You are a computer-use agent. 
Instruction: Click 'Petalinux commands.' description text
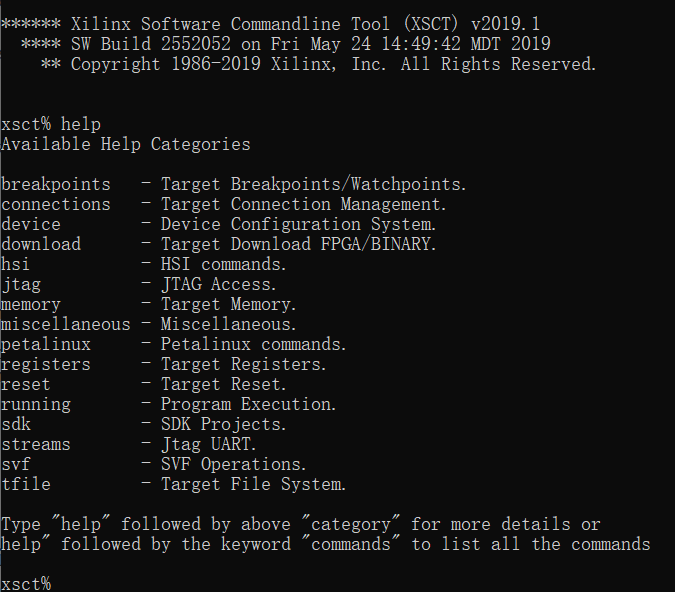pos(254,344)
